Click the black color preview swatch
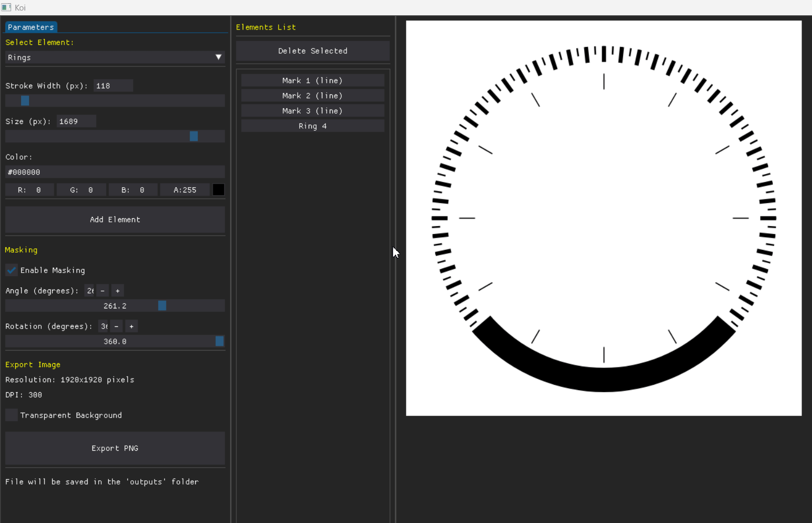 218,190
